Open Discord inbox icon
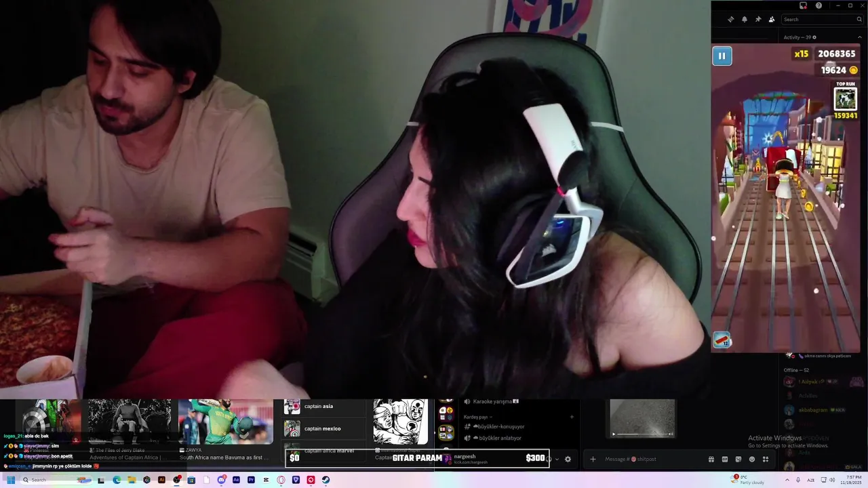 pyautogui.click(x=803, y=5)
